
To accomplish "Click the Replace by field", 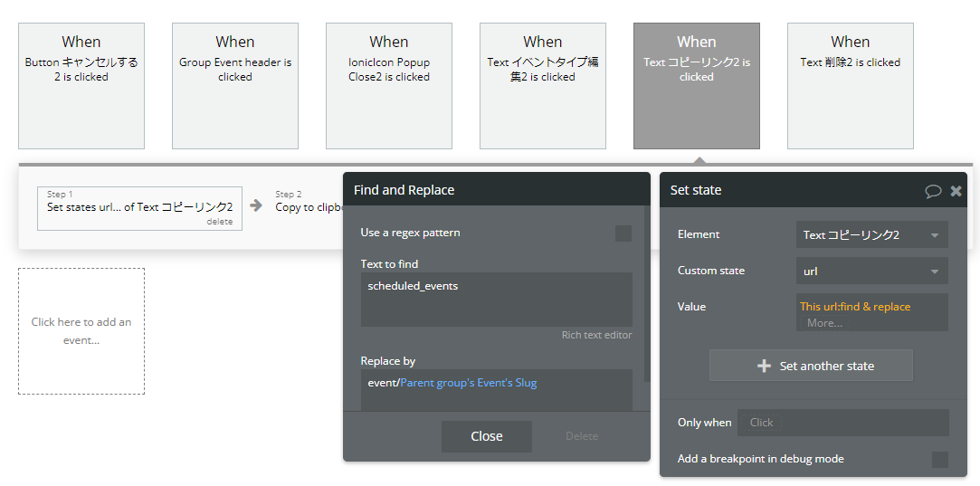I will click(x=496, y=387).
